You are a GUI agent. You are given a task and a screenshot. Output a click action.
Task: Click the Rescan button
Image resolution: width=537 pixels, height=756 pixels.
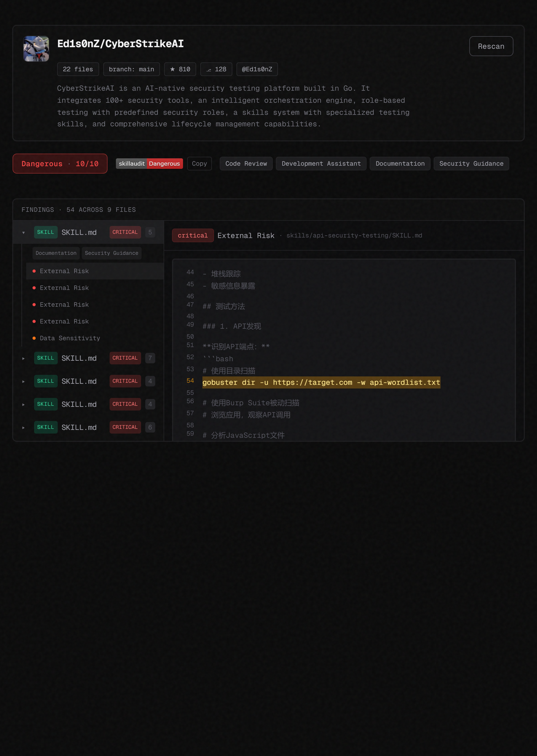[x=491, y=46]
